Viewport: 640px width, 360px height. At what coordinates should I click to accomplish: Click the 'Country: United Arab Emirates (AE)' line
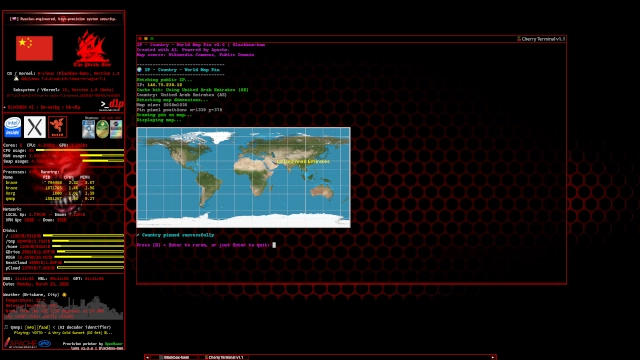tap(182, 95)
